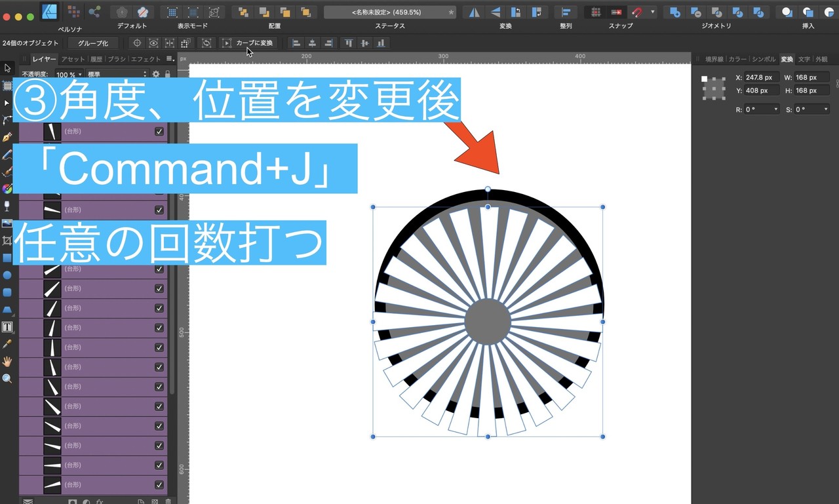Select the Vector Brush tool
The image size is (839, 504).
(7, 172)
